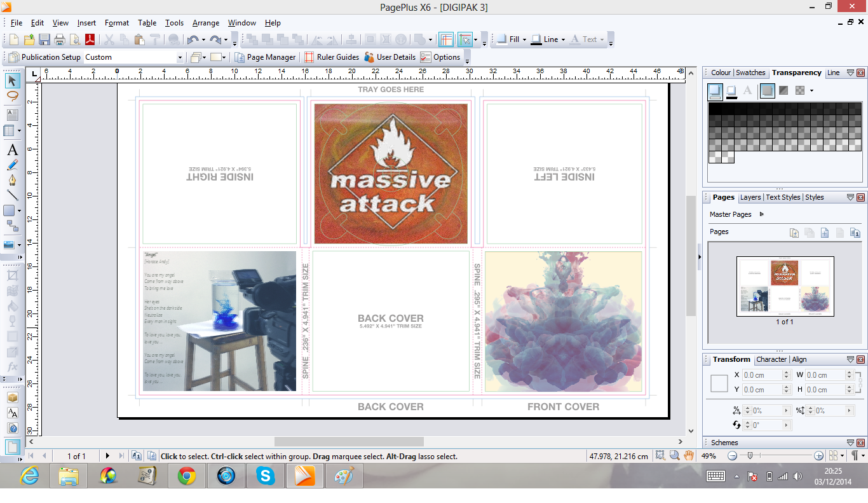868x503 pixels.
Task: Select the page 1 thumbnail in Pages panel
Action: click(785, 286)
